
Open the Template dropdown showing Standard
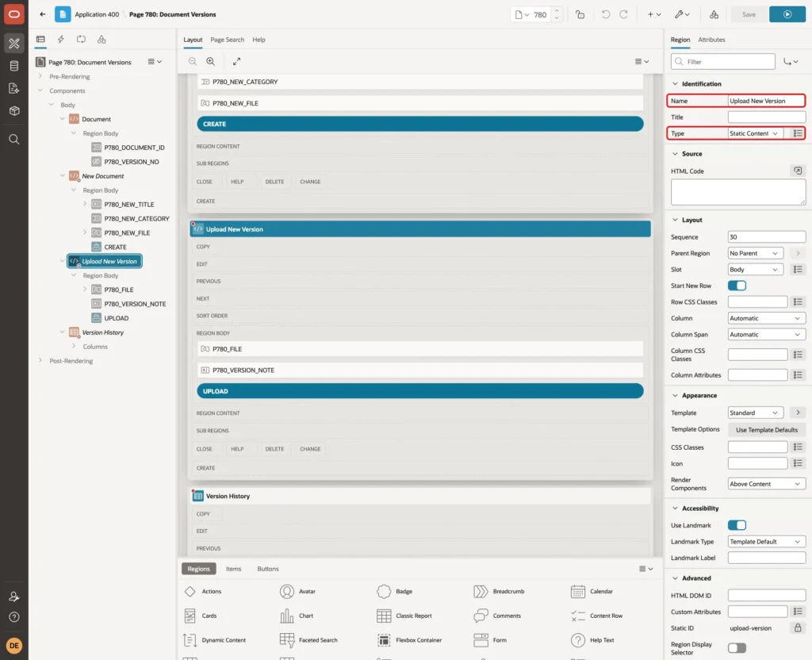click(755, 412)
